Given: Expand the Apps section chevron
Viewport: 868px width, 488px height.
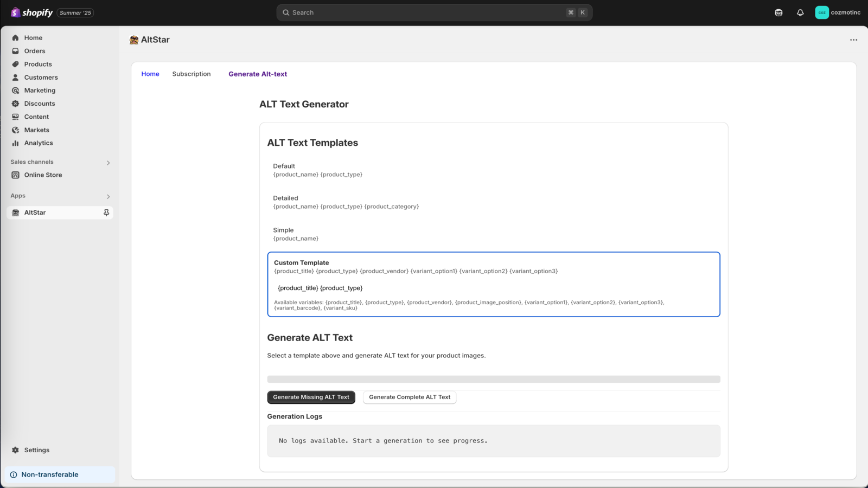Looking at the screenshot, I should tap(108, 196).
